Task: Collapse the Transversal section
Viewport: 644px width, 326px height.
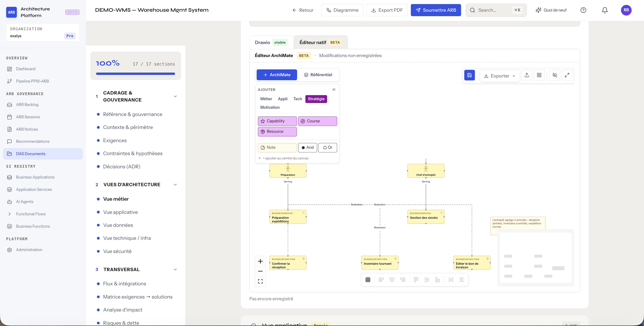Action: [x=175, y=270]
